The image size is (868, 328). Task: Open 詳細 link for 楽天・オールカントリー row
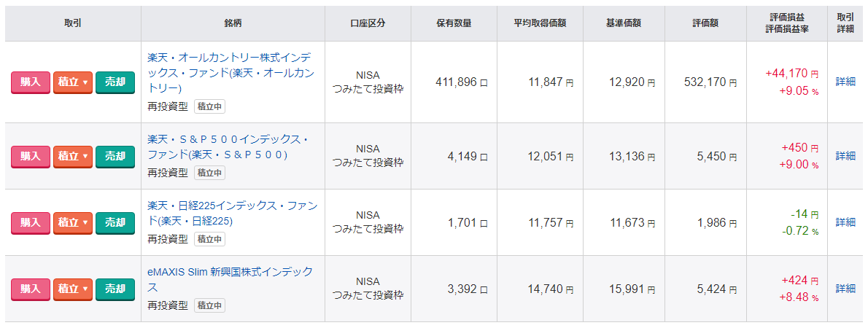coord(845,82)
